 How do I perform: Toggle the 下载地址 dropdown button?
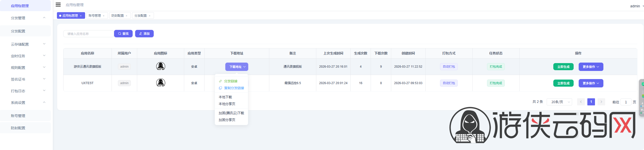pos(237,67)
